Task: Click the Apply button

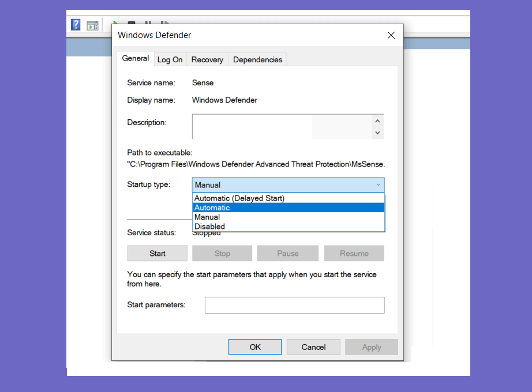Action: click(372, 347)
